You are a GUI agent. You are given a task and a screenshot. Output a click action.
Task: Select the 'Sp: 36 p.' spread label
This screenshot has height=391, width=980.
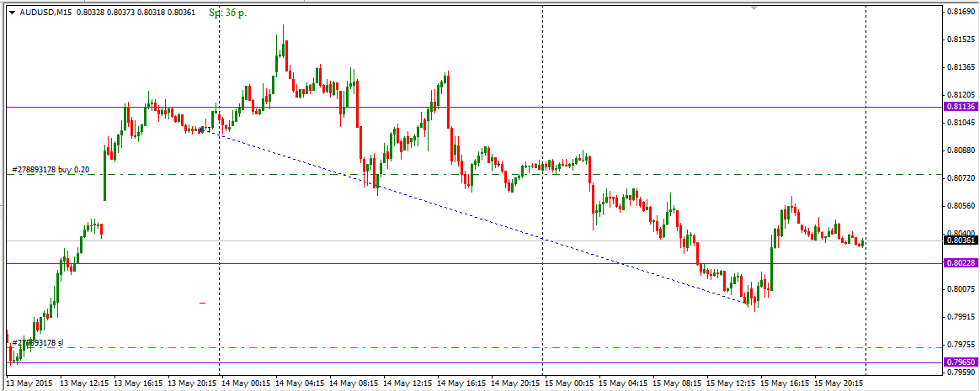(227, 13)
